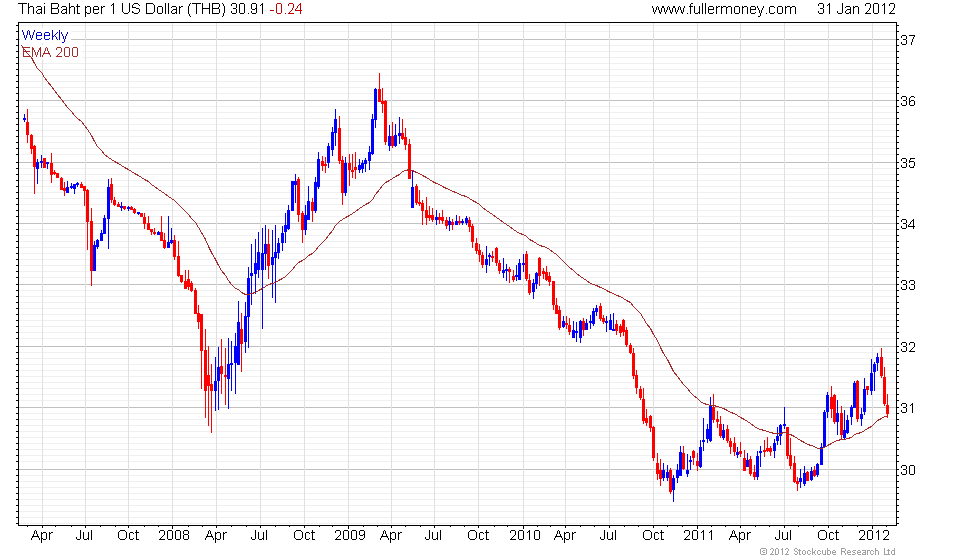Select the blue 'Weekly' label
This screenshot has width=980, height=560.
coord(44,36)
